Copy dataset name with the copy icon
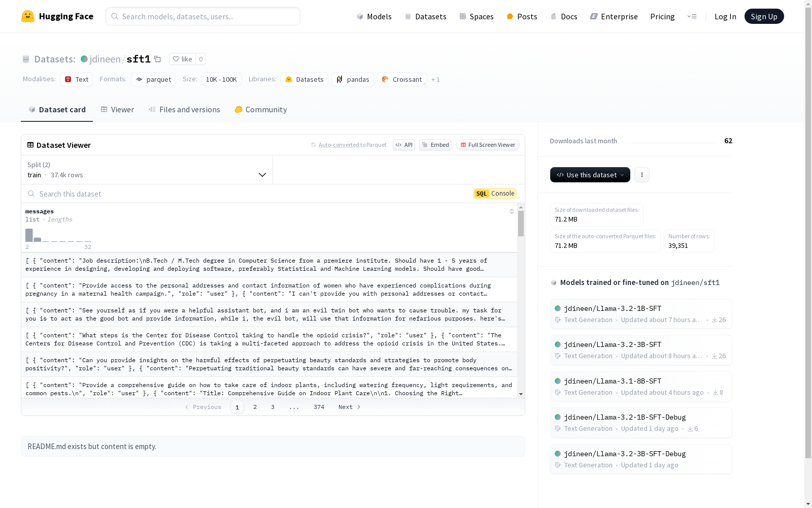Viewport: 812px width, 508px height. [x=158, y=59]
